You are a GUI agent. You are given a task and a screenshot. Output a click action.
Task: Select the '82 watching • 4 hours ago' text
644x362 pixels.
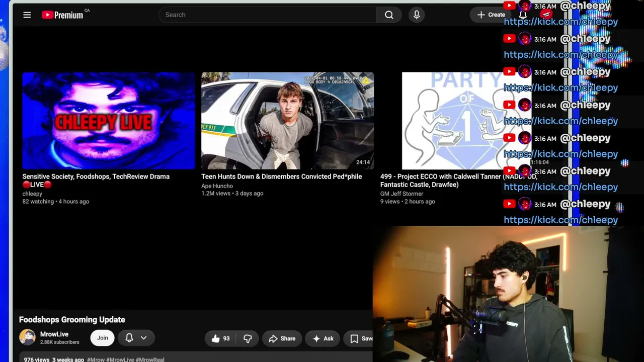click(55, 202)
